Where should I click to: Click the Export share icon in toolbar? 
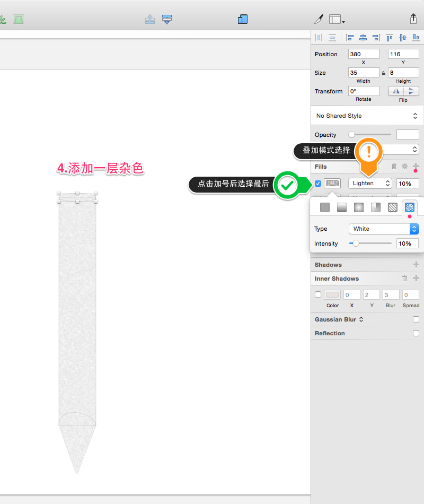coord(413,19)
